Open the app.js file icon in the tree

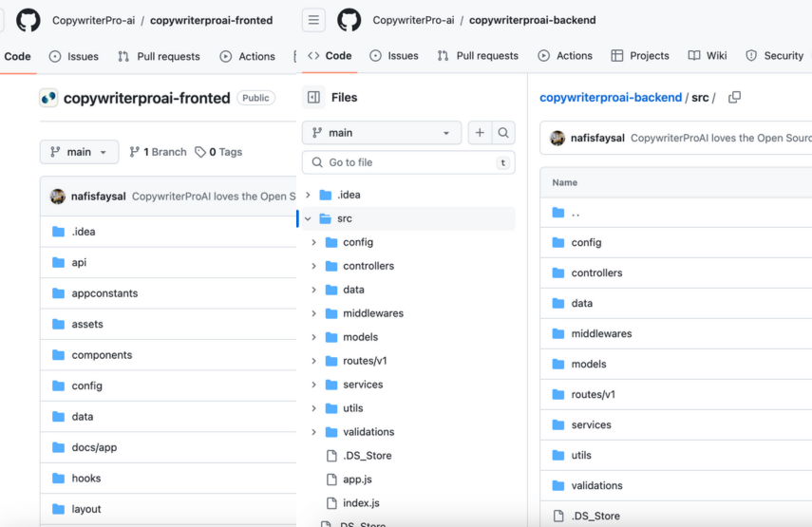(331, 480)
